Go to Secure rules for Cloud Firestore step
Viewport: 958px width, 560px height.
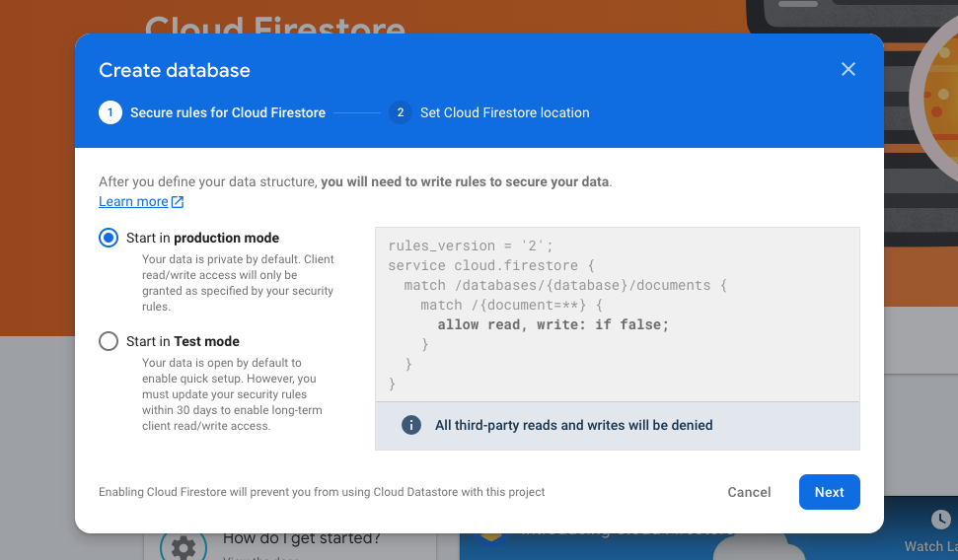(x=227, y=112)
